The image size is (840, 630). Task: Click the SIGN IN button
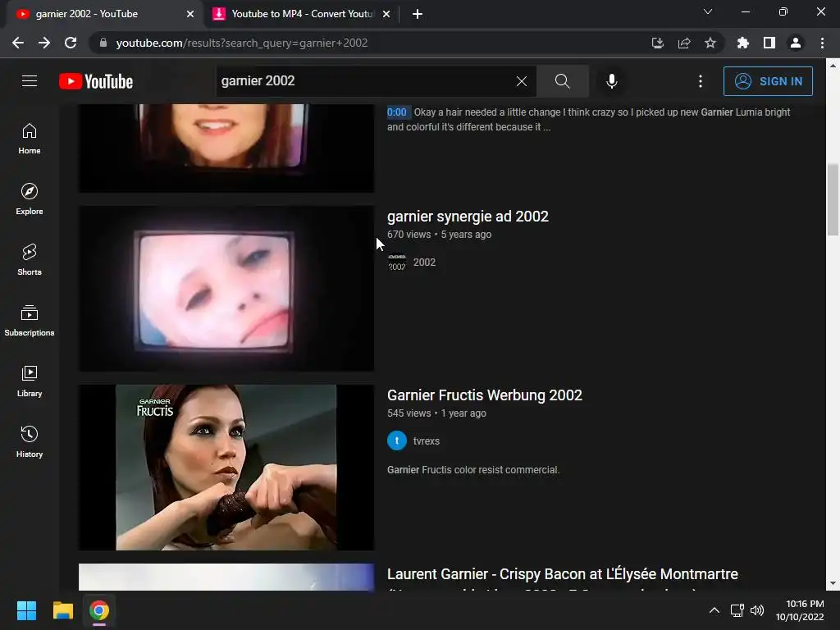pyautogui.click(x=768, y=81)
